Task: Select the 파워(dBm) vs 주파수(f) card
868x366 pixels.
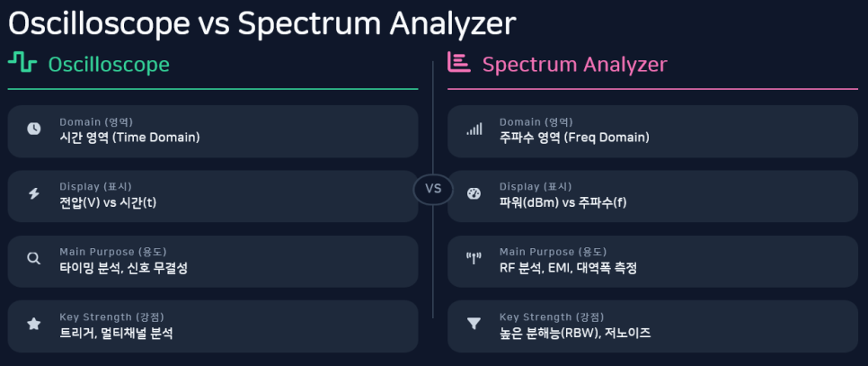Action: (x=652, y=196)
